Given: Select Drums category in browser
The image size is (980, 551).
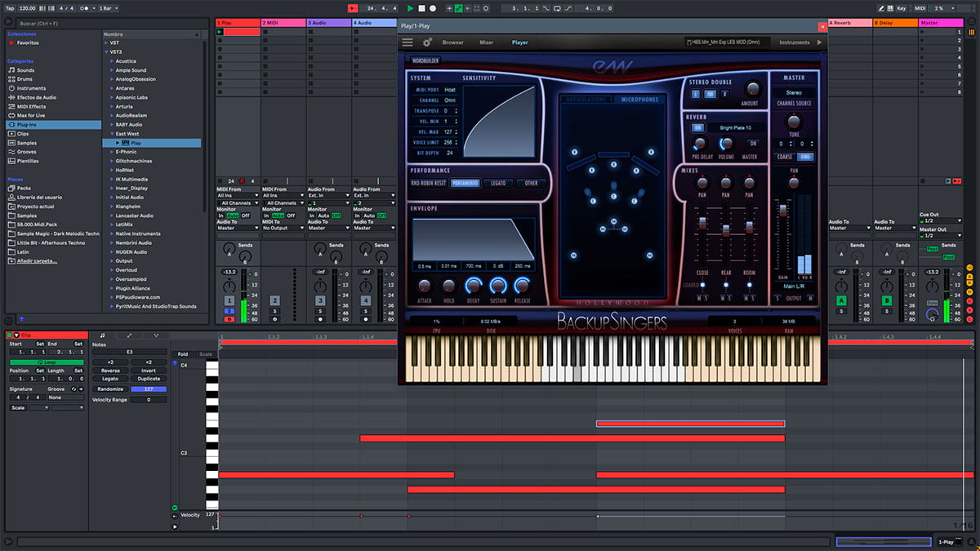Looking at the screenshot, I should pyautogui.click(x=25, y=79).
